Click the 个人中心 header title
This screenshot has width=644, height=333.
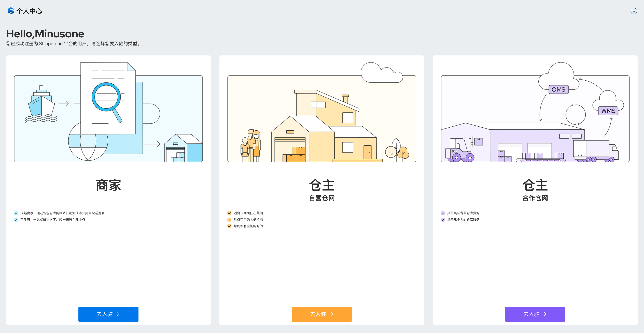tap(29, 11)
